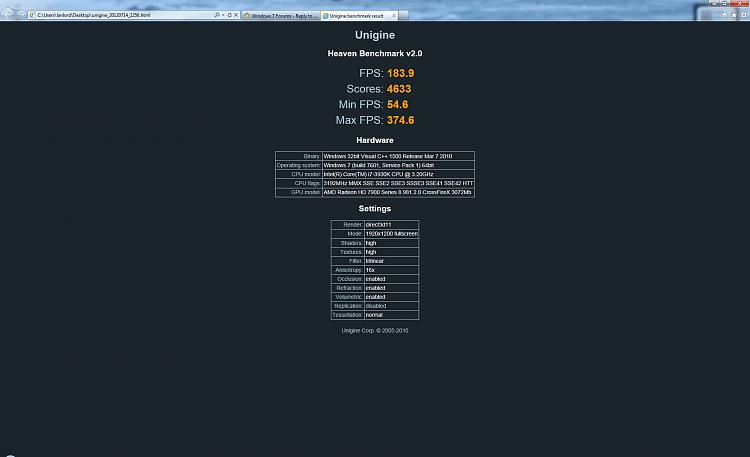The width and height of the screenshot is (750, 457).
Task: Click the Unigine Corp. © 2005-2010 footer
Action: [375, 331]
